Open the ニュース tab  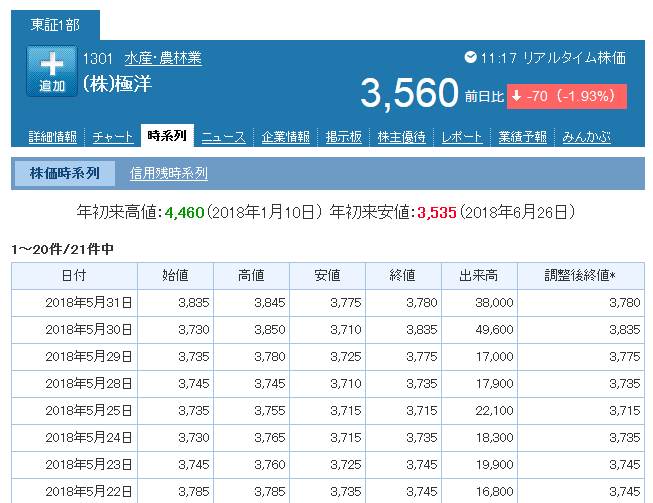[x=224, y=137]
